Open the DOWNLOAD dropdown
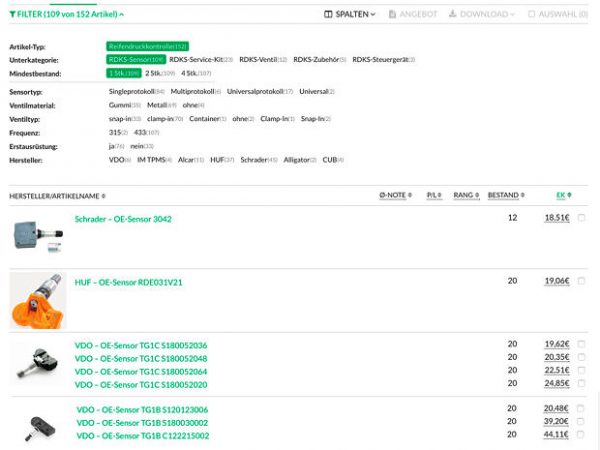The width and height of the screenshot is (600, 450). coord(482,14)
